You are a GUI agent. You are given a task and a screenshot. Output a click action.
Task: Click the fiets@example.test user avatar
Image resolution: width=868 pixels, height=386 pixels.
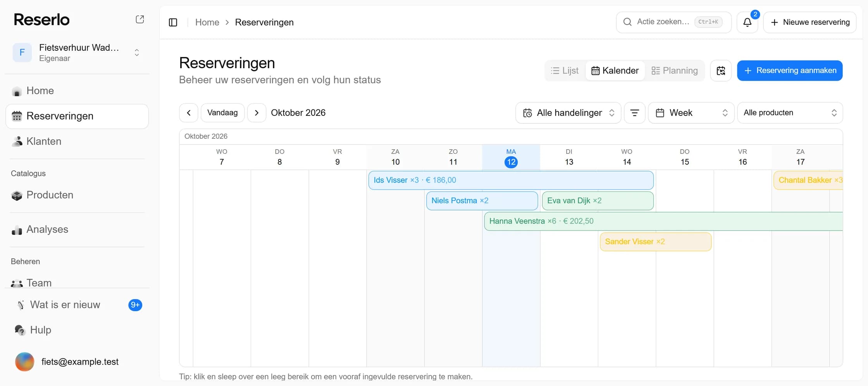point(24,362)
